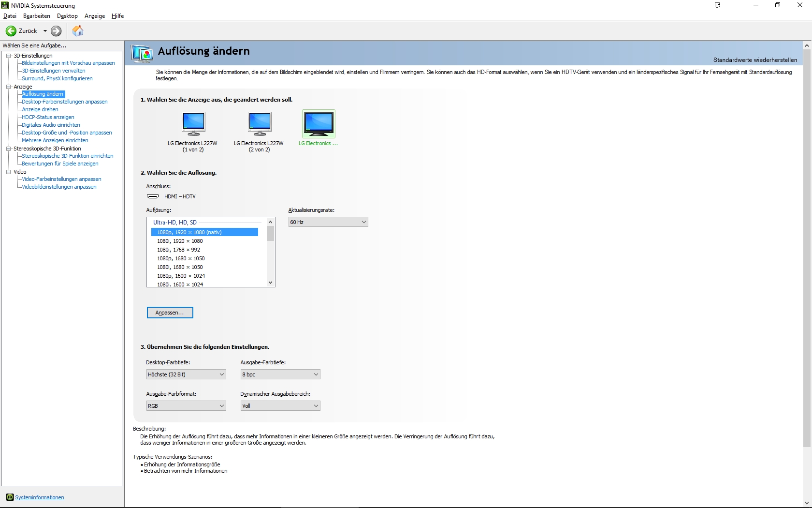The image size is (812, 508).
Task: Open Desktop-Größe und -Position anpassen
Action: [x=67, y=133]
